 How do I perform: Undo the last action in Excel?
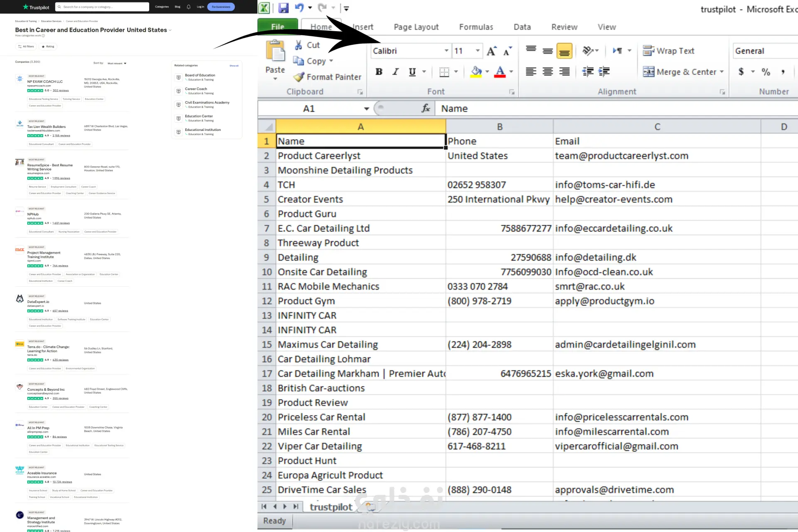coord(299,7)
